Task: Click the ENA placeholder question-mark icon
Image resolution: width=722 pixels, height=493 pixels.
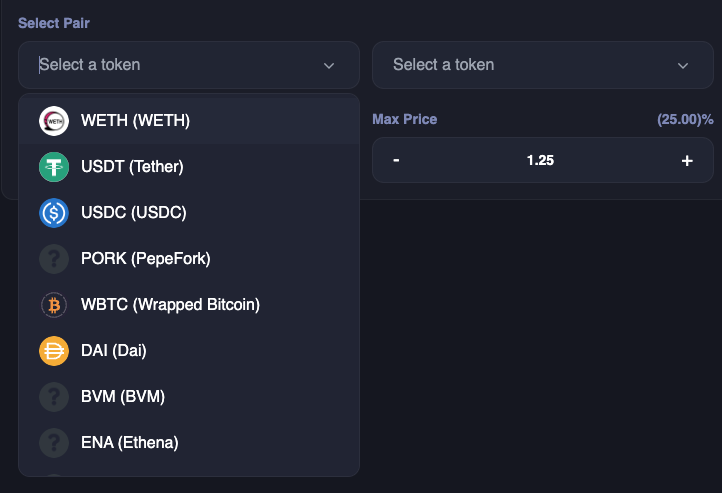Action: tap(54, 443)
